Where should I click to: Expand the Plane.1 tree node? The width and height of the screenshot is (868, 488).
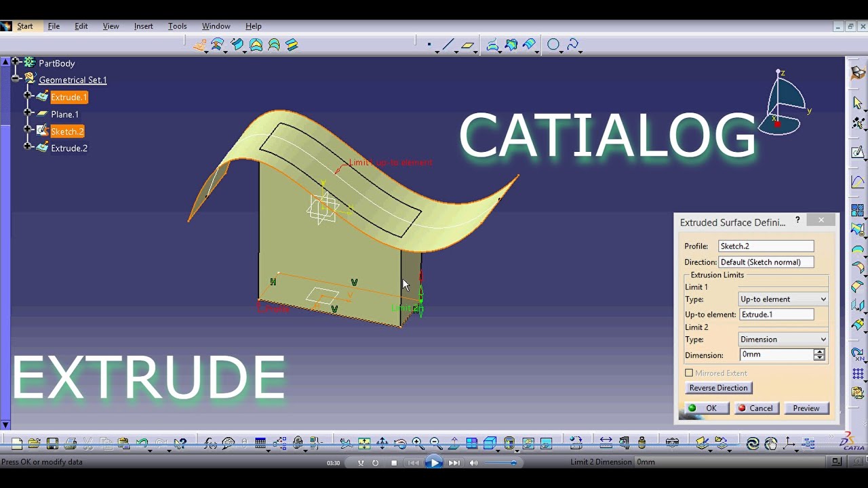coord(28,113)
